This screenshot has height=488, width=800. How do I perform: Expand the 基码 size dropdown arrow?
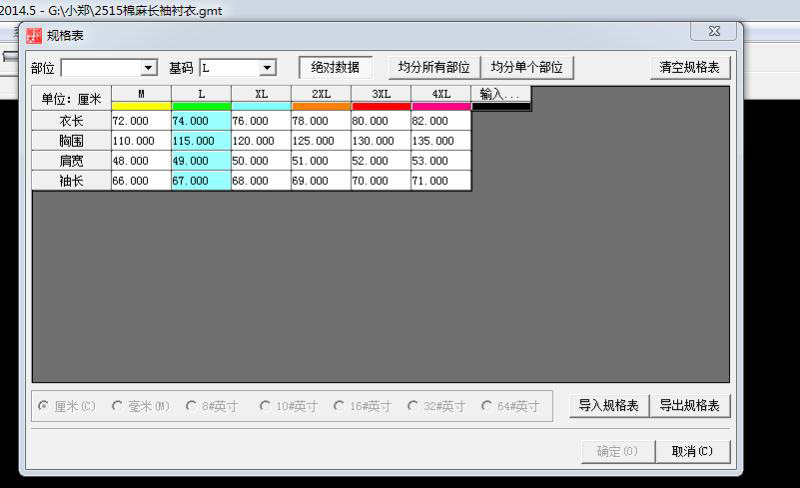pyautogui.click(x=267, y=67)
